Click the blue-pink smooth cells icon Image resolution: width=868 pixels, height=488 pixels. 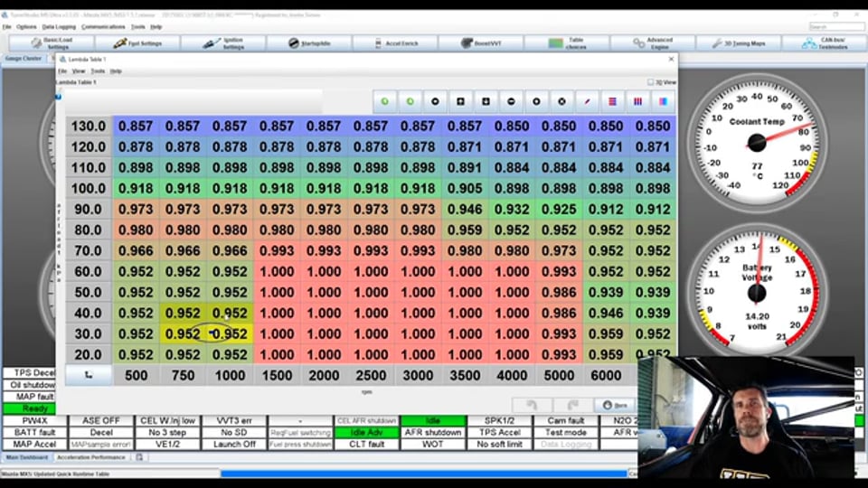point(663,102)
